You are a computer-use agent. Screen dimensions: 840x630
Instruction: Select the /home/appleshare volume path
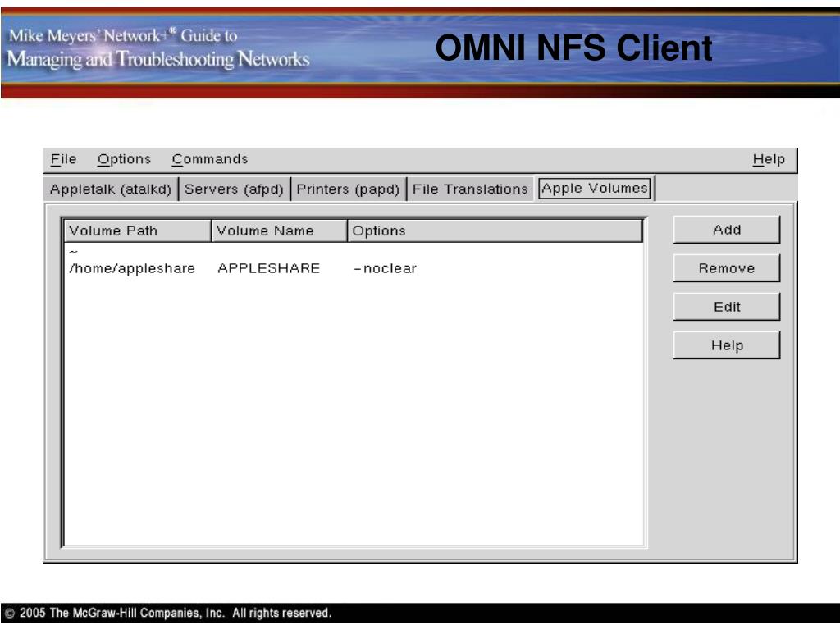(132, 268)
